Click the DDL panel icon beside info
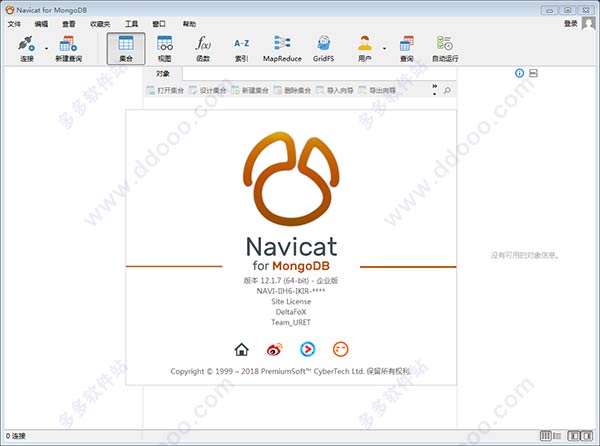Viewport: 600px width, 446px height. click(533, 73)
